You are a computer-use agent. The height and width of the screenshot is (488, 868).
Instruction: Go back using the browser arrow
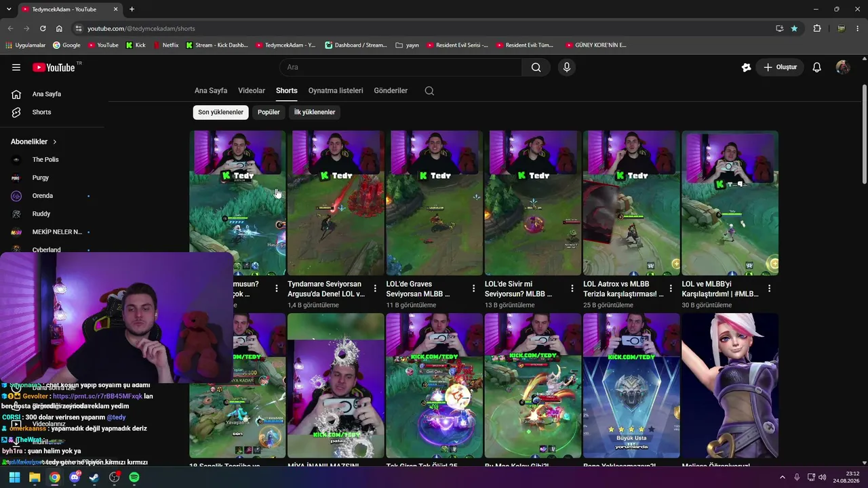tap(10, 28)
